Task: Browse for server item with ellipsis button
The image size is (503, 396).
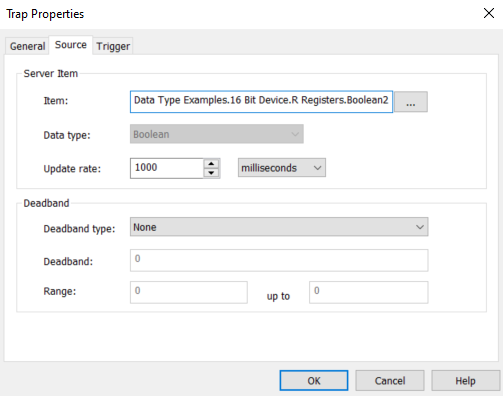Action: point(411,102)
